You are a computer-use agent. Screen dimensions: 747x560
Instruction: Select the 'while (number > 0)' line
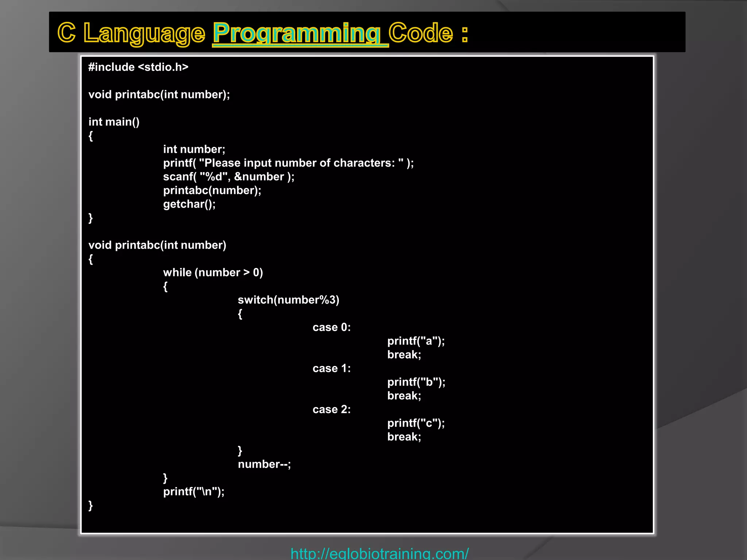pyautogui.click(x=213, y=273)
